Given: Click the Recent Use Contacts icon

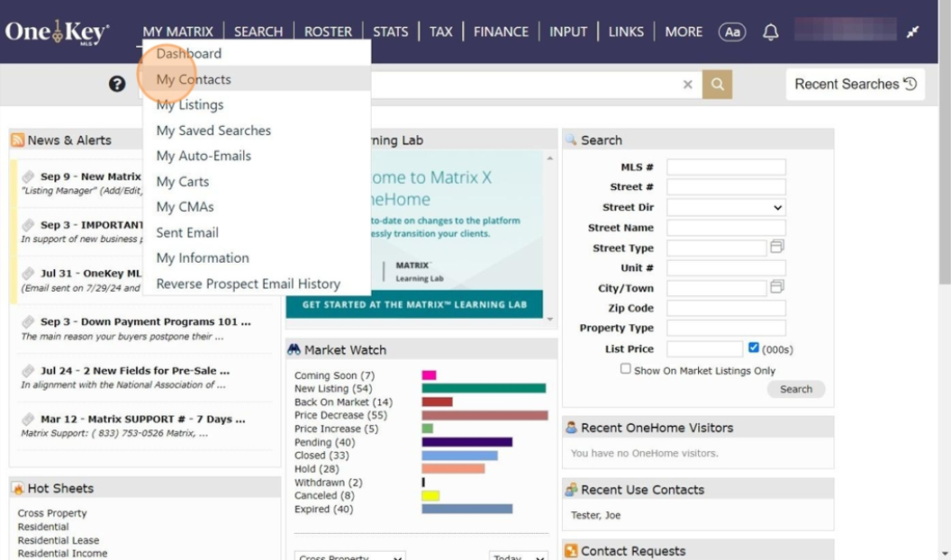Looking at the screenshot, I should 571,489.
